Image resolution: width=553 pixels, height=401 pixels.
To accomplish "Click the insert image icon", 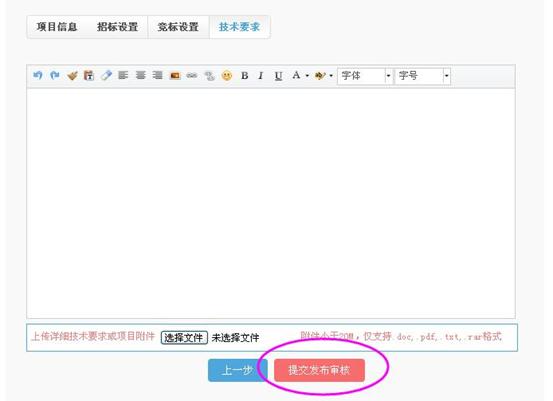I will 175,75.
